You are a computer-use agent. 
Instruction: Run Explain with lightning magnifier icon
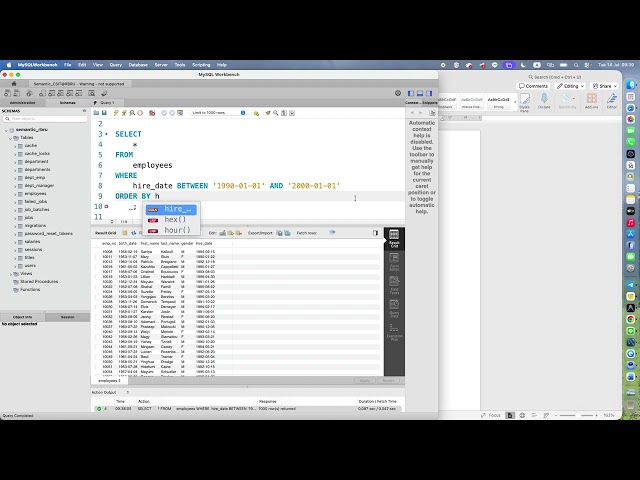click(x=132, y=113)
